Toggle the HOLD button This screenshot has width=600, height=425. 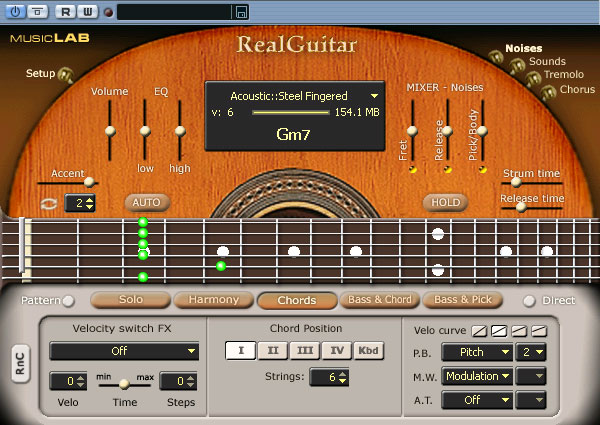click(x=445, y=202)
